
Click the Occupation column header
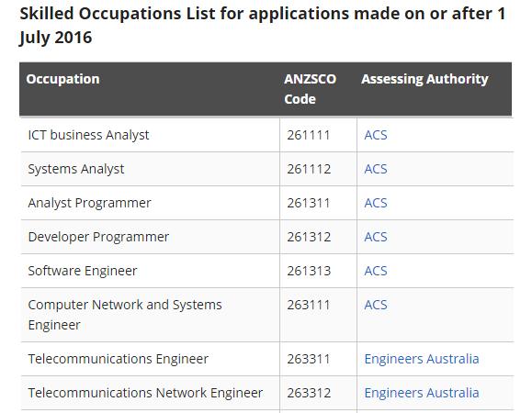62,79
